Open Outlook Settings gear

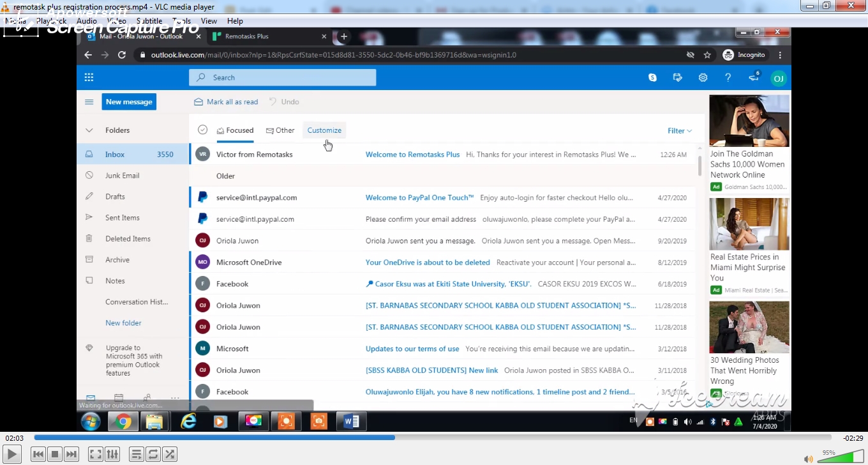(703, 77)
